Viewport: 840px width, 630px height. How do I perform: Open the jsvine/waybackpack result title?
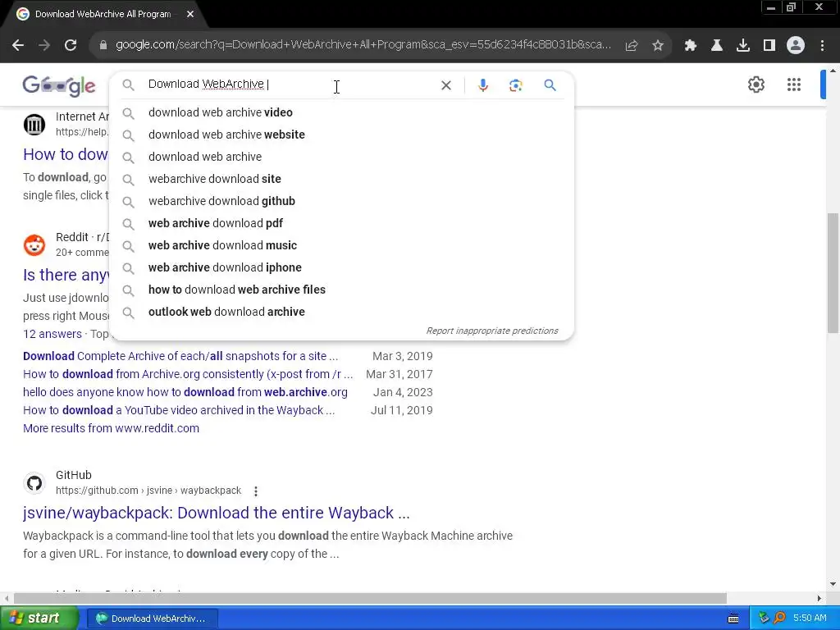pyautogui.click(x=217, y=513)
